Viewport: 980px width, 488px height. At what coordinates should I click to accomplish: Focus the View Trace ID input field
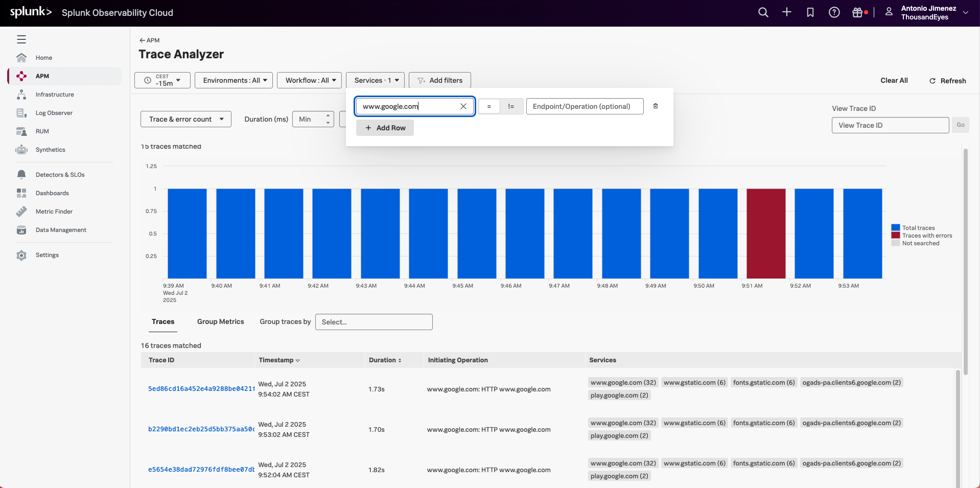coord(890,125)
